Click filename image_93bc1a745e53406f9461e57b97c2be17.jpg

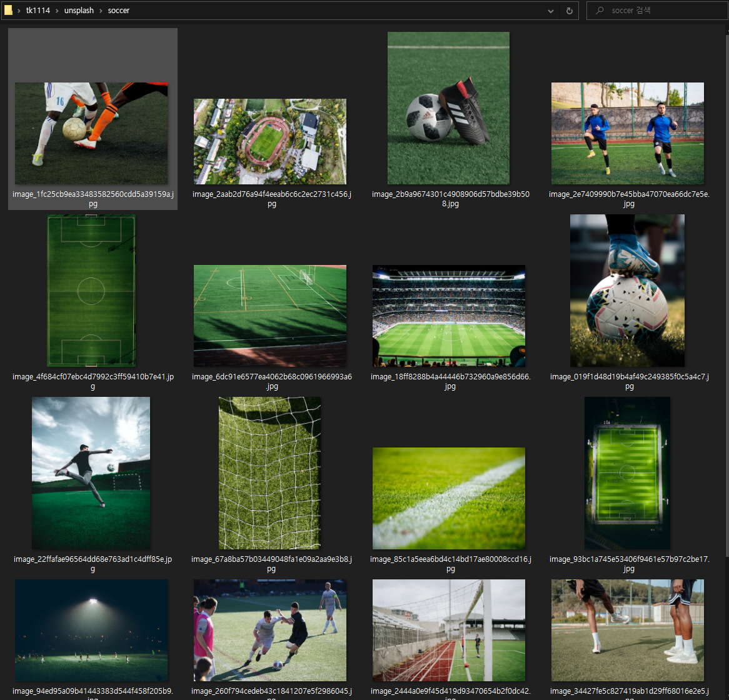tap(629, 564)
